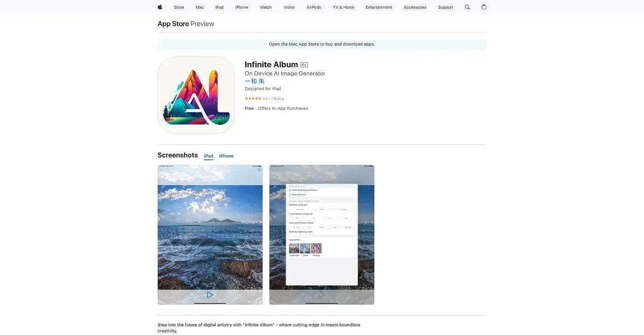Open the Accessories menu item
The image size is (644, 335).
click(415, 7)
